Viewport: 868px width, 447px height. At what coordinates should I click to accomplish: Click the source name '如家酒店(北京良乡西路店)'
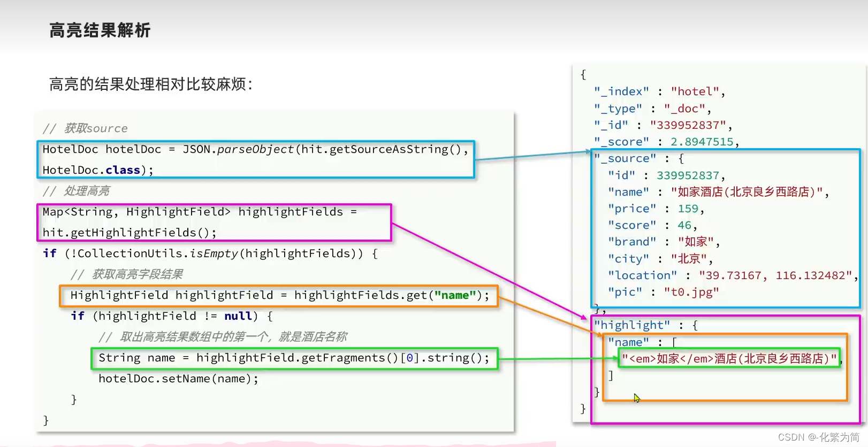pyautogui.click(x=747, y=192)
